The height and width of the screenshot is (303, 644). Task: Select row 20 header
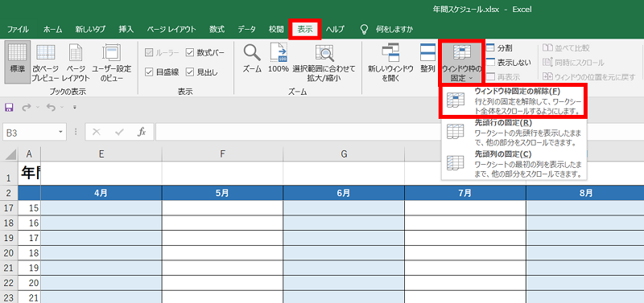(9, 253)
